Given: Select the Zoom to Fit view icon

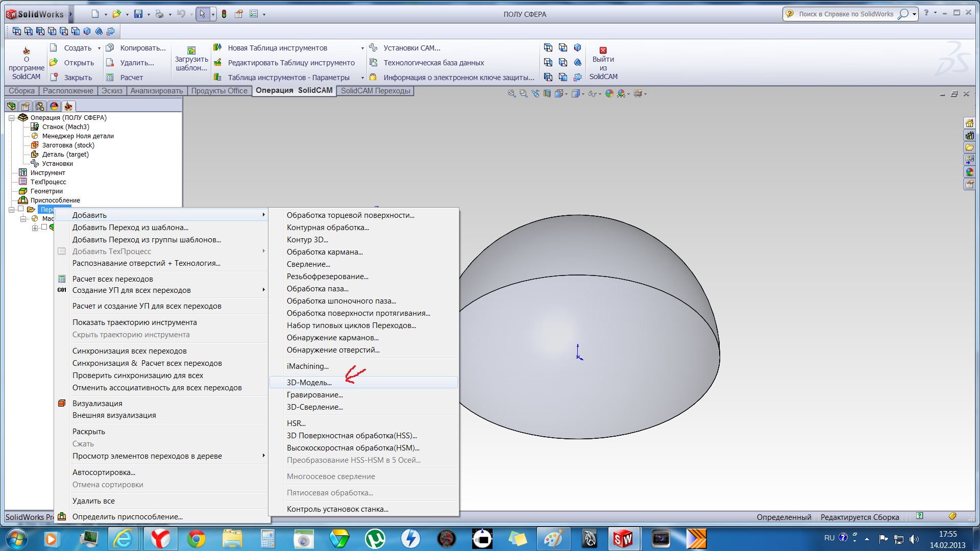Looking at the screenshot, I should click(511, 94).
